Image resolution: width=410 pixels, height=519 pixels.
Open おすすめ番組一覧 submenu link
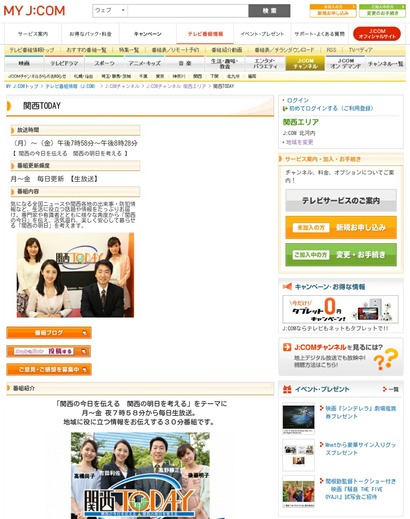coord(86,50)
